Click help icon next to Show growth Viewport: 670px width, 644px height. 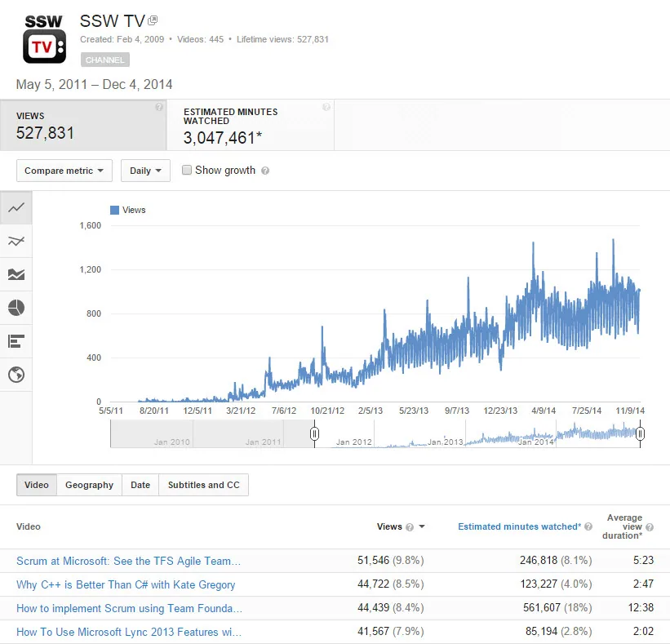pos(265,171)
